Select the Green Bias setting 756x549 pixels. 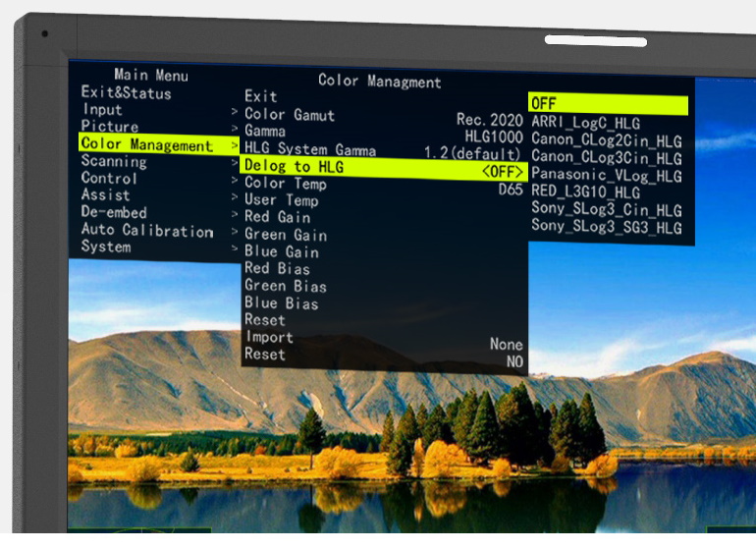286,286
